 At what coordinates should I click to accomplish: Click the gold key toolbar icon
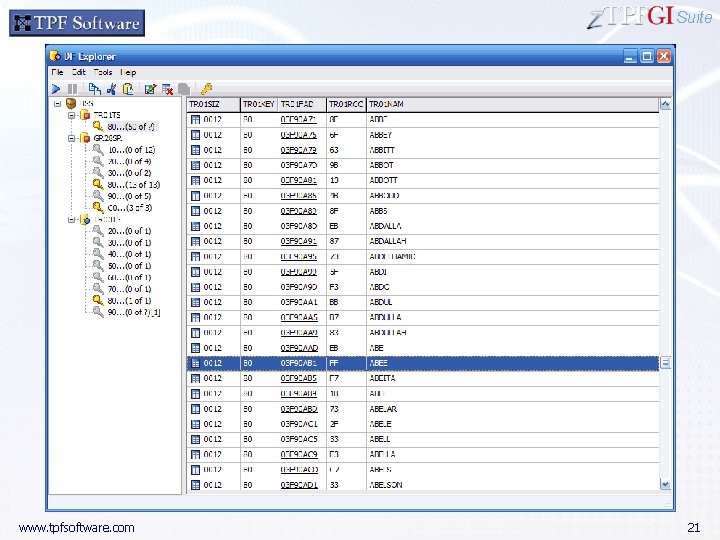pos(207,89)
